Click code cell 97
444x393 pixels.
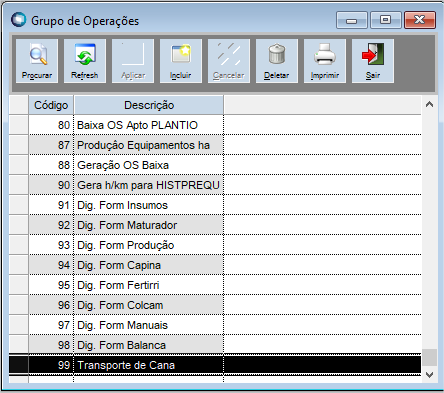click(51, 325)
